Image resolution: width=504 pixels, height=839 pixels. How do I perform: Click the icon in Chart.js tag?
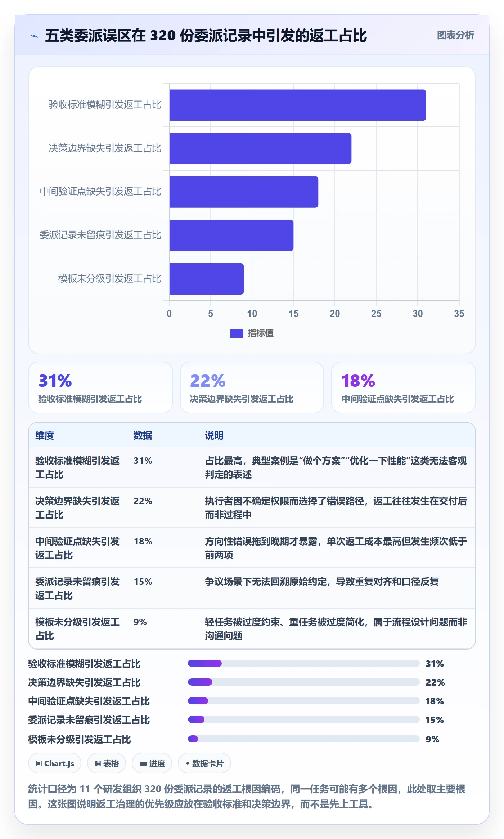click(39, 763)
